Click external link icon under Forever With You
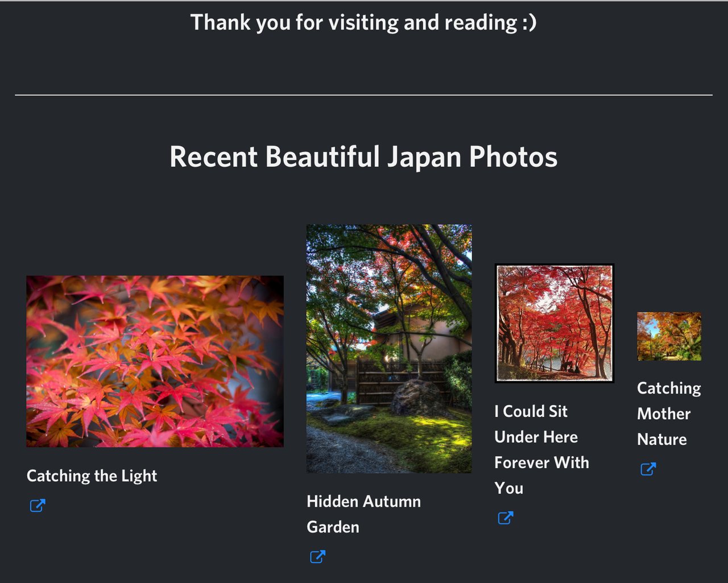 pos(506,518)
